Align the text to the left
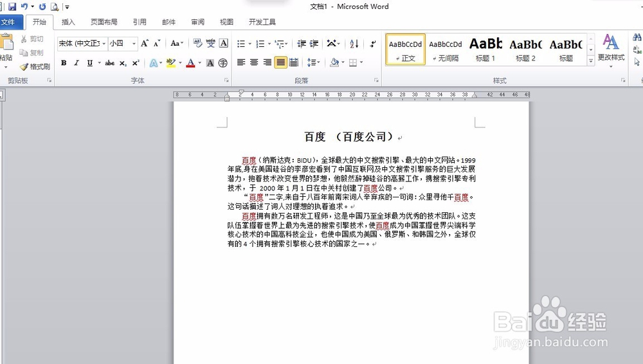Image resolution: width=643 pixels, height=364 pixels. (x=241, y=62)
